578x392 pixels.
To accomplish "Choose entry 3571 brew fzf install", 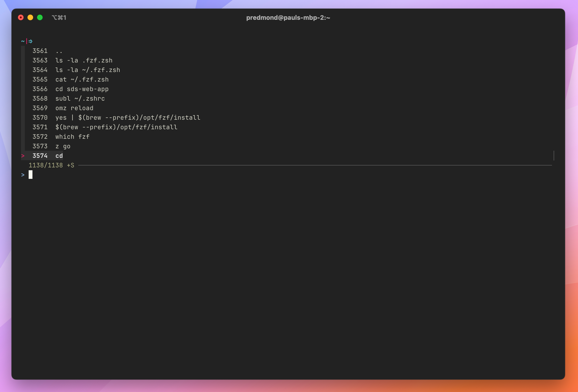I will pos(105,127).
